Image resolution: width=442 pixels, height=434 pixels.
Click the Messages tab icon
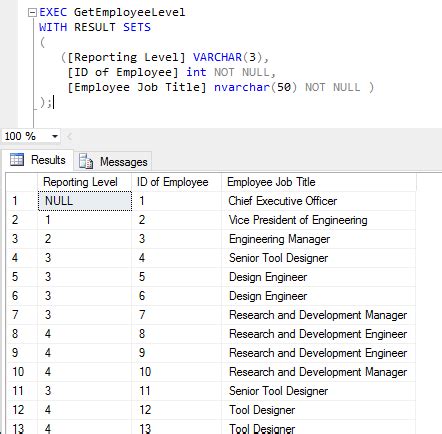coord(86,161)
